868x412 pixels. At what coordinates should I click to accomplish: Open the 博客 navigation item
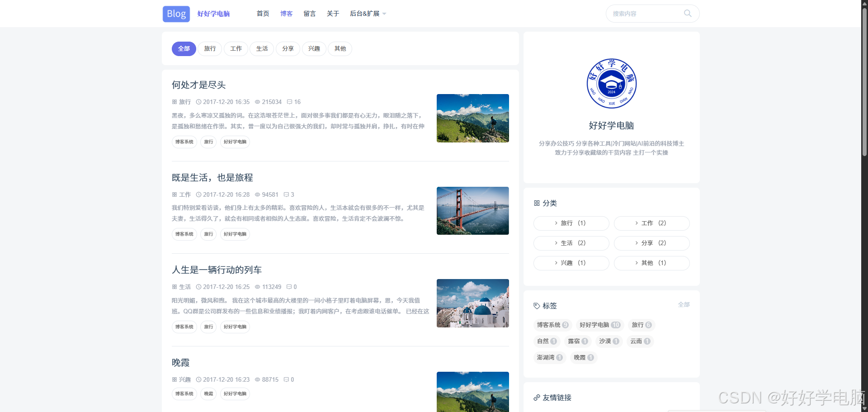(286, 14)
